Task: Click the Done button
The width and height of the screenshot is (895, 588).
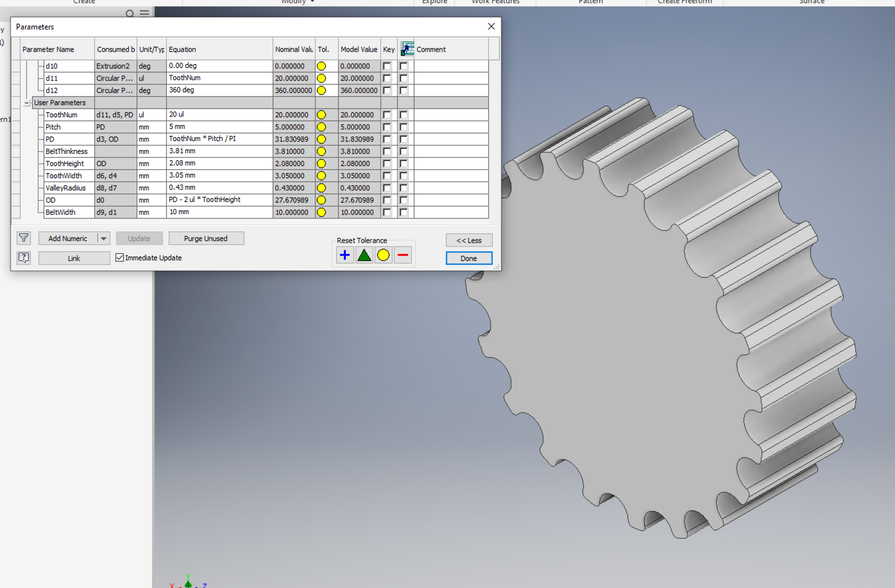Action: [469, 258]
